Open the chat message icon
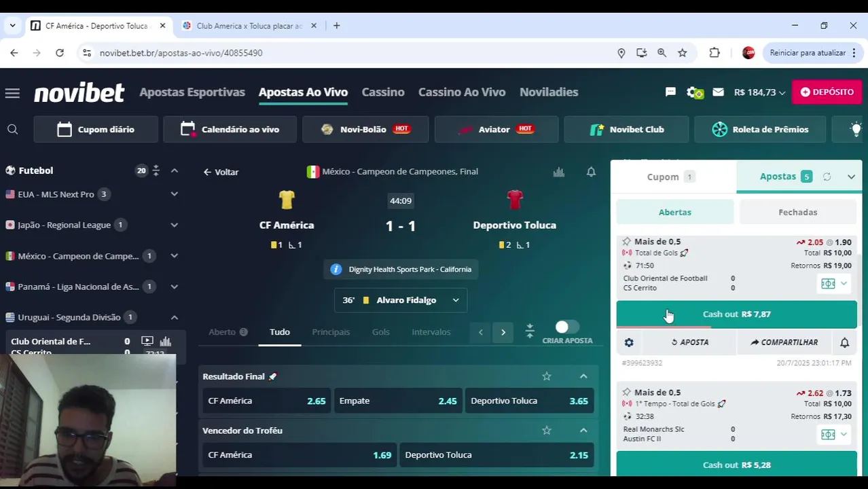 pyautogui.click(x=670, y=92)
